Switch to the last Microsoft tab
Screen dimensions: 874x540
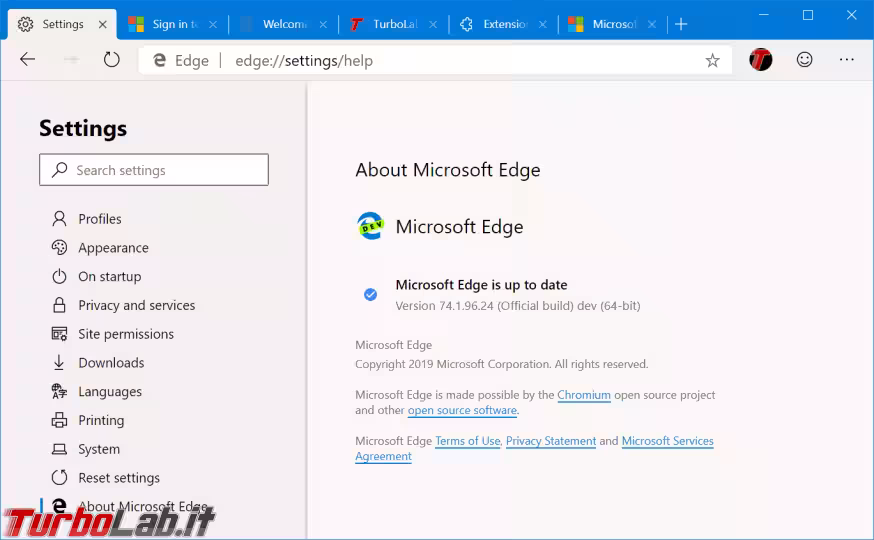point(612,24)
